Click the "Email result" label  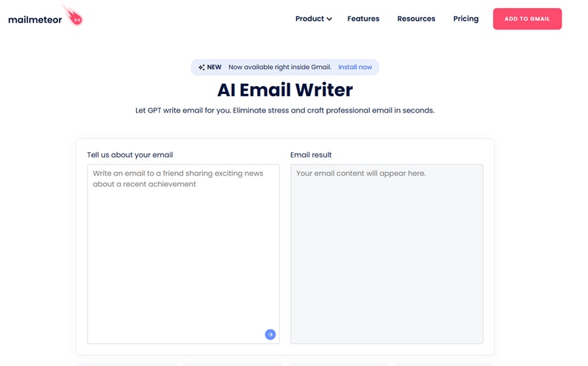(311, 155)
